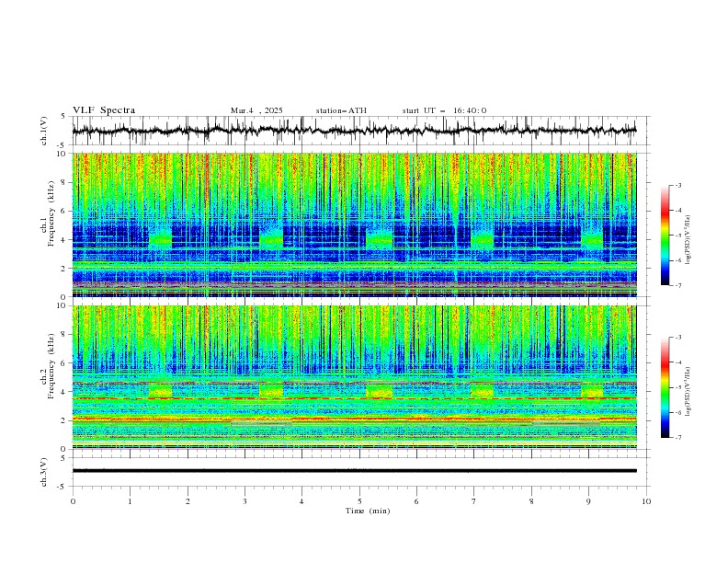Click the 9 minute tick label
728x563 pixels.
(588, 501)
